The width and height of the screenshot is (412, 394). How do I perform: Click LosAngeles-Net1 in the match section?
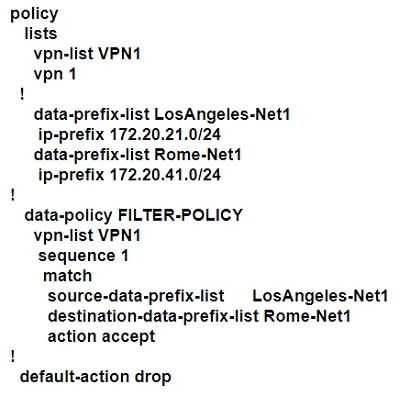click(320, 296)
